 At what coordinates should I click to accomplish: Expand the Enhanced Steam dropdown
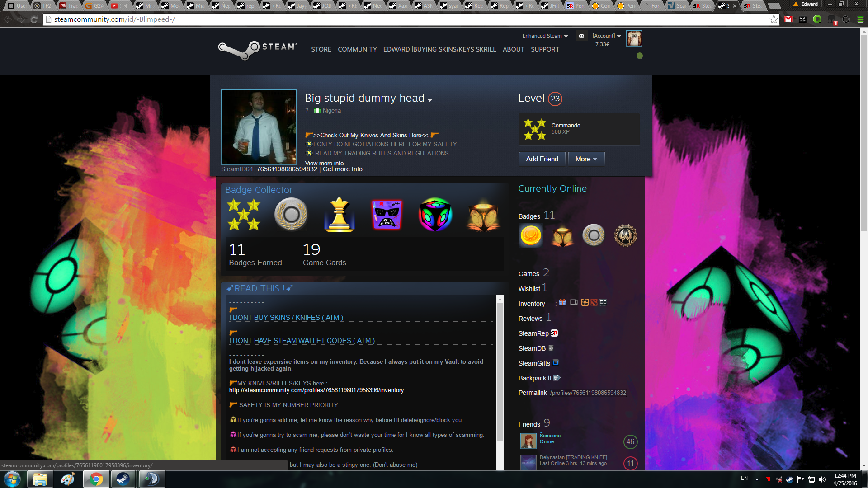(545, 36)
